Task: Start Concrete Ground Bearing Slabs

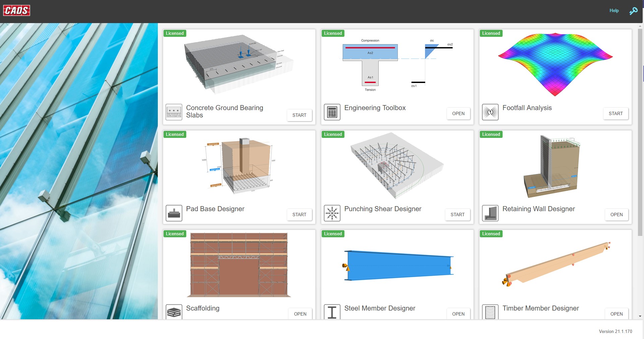Action: pyautogui.click(x=299, y=115)
